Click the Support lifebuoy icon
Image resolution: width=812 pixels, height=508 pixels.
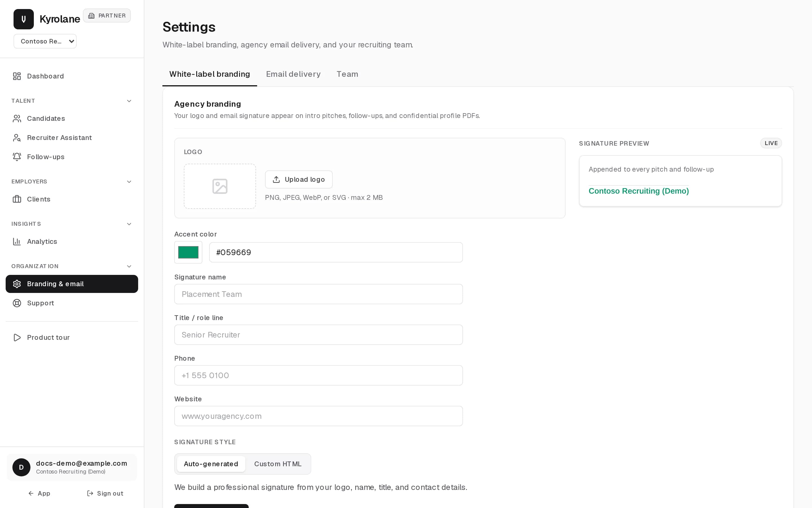click(x=17, y=303)
